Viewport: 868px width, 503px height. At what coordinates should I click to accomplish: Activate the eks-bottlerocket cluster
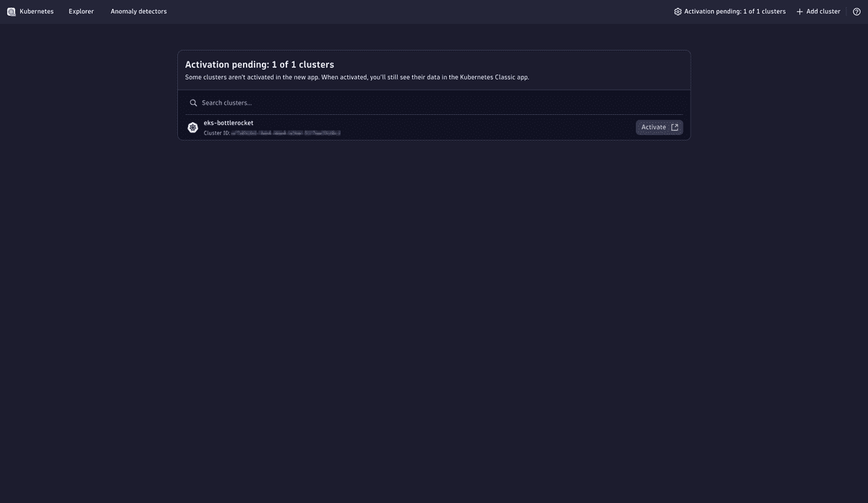pos(659,127)
